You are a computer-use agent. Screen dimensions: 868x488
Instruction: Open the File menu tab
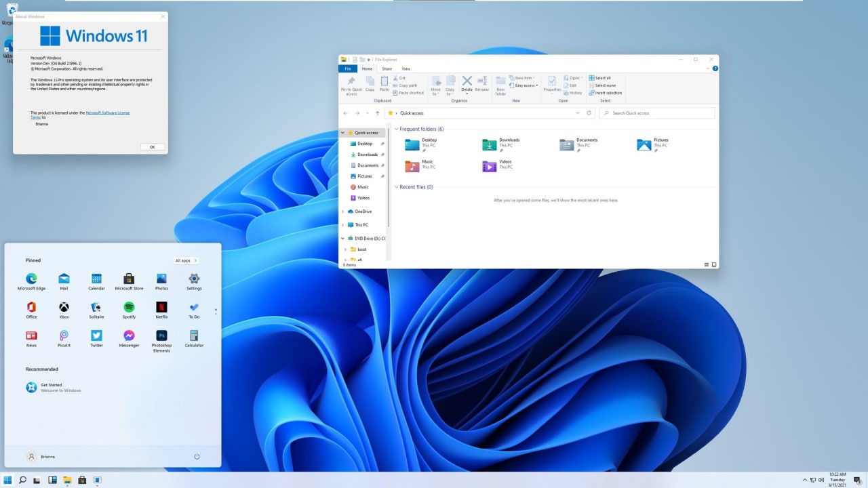[347, 68]
